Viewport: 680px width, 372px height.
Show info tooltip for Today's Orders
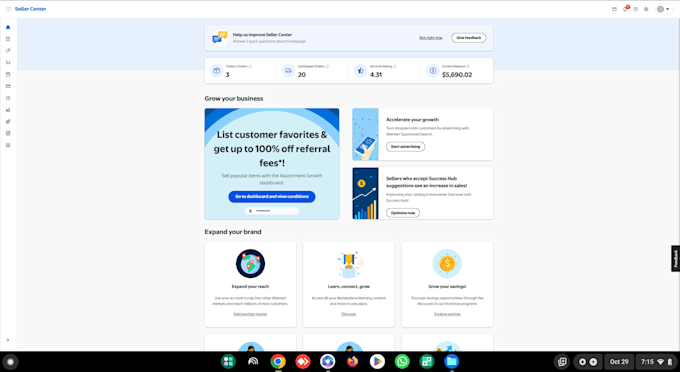pyautogui.click(x=250, y=66)
